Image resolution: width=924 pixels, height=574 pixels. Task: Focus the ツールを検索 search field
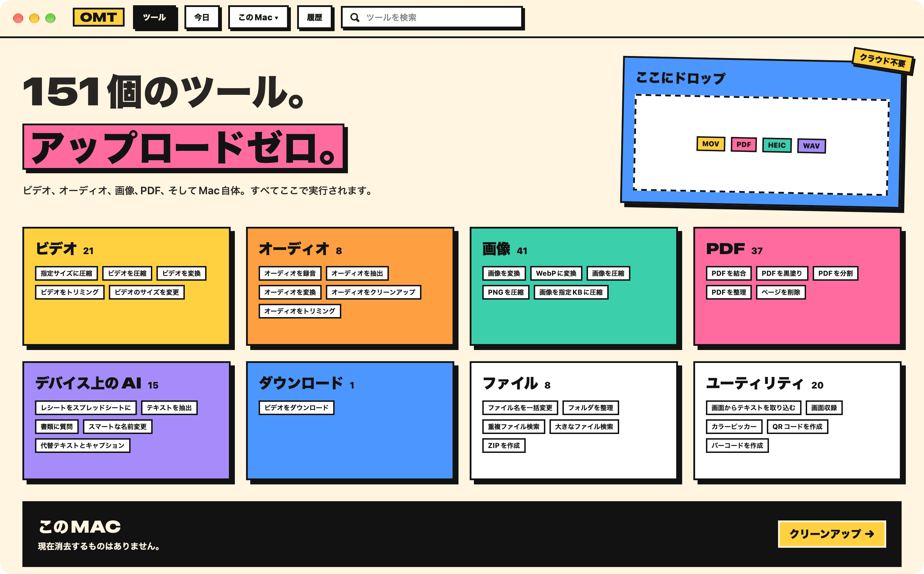pos(432,17)
